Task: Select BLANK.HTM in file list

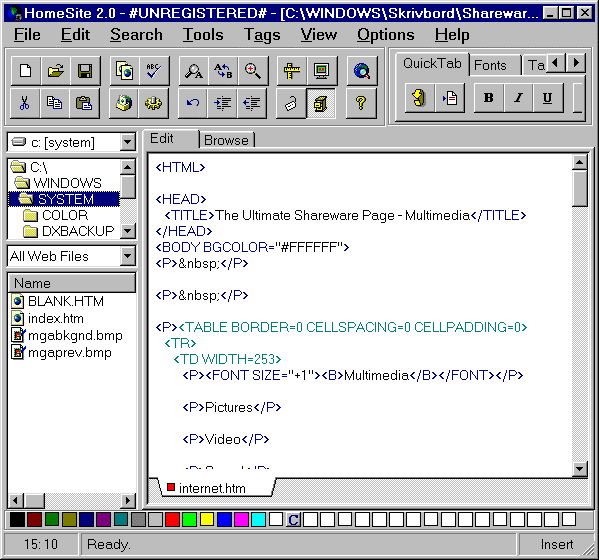Action: coord(58,301)
